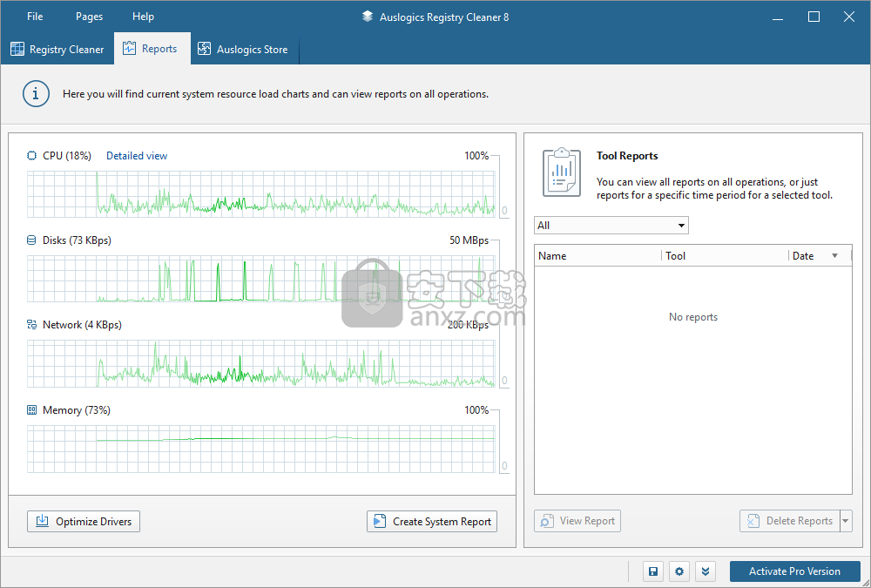Click the Delete Reports button
This screenshot has height=588, width=871.
[789, 521]
